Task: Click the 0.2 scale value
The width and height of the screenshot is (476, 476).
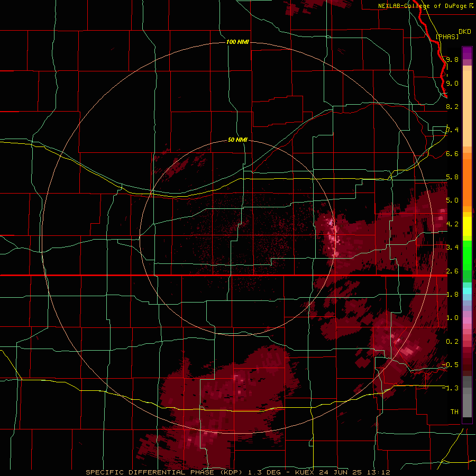Action: click(x=452, y=342)
